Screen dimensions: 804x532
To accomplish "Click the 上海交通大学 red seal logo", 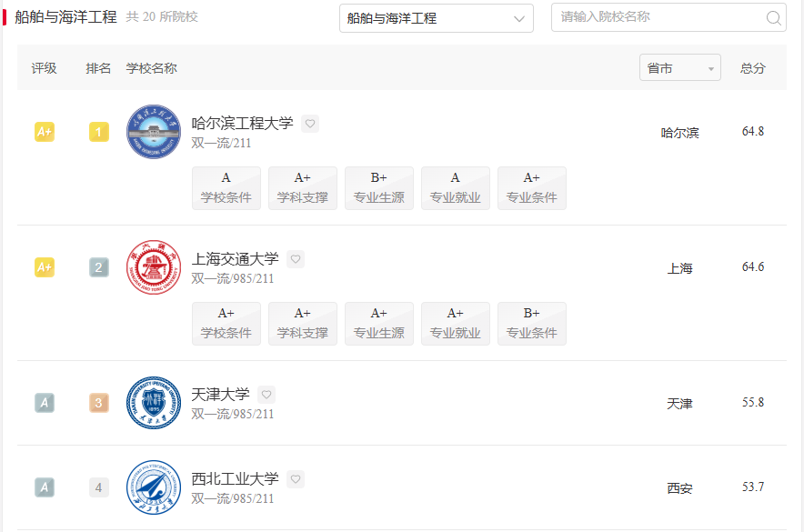I will [153, 267].
